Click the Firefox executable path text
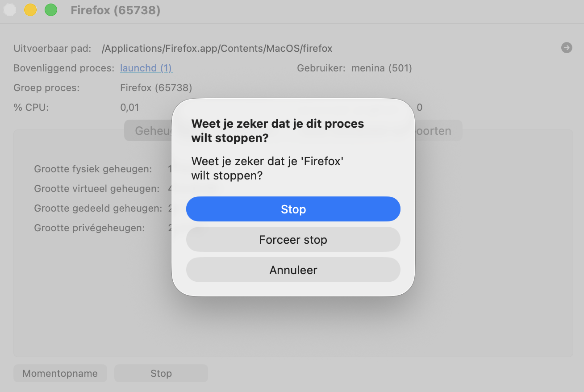Viewport: 584px width, 392px height. 217,48
